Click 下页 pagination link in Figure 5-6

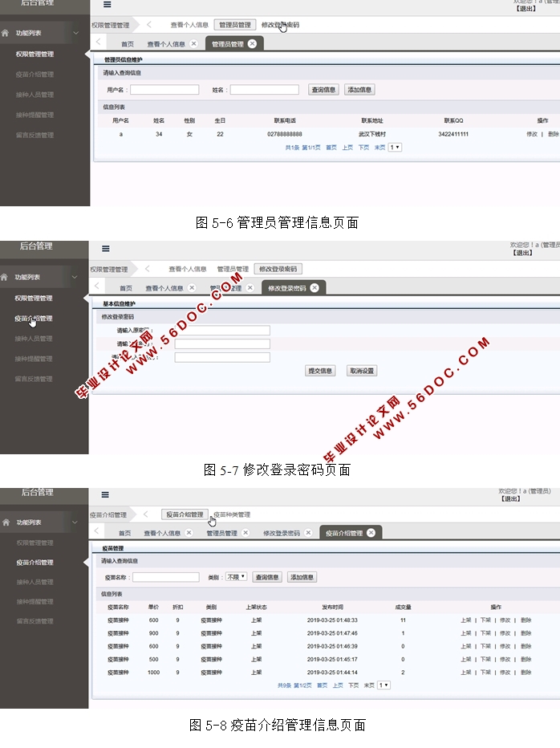click(x=363, y=148)
